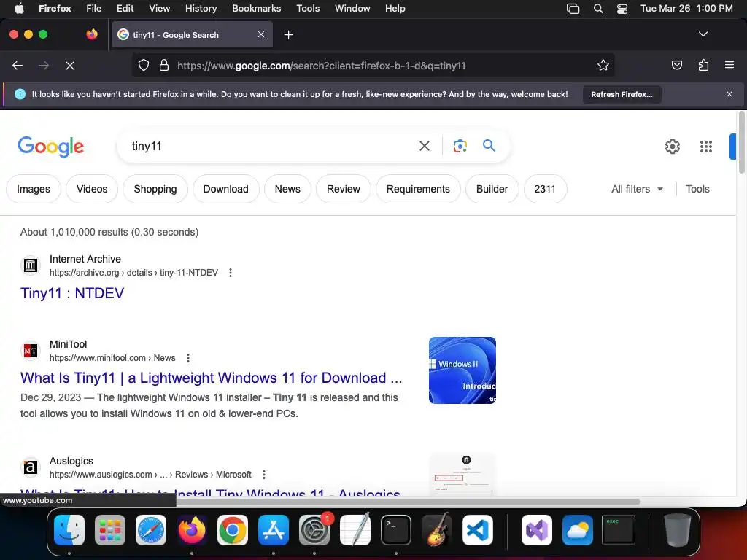Viewport: 747px width, 560px height.
Task: Click the Refresh Firefox button
Action: coord(622,94)
